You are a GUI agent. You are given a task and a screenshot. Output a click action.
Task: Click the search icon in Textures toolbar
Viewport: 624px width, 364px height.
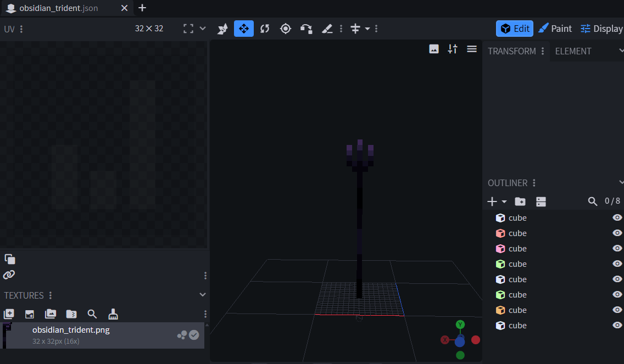pyautogui.click(x=92, y=314)
